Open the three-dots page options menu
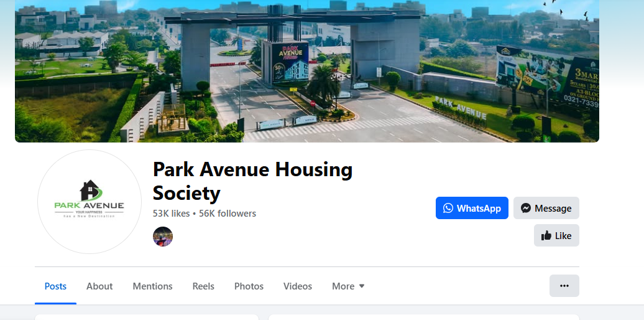This screenshot has height=320, width=644. (564, 286)
